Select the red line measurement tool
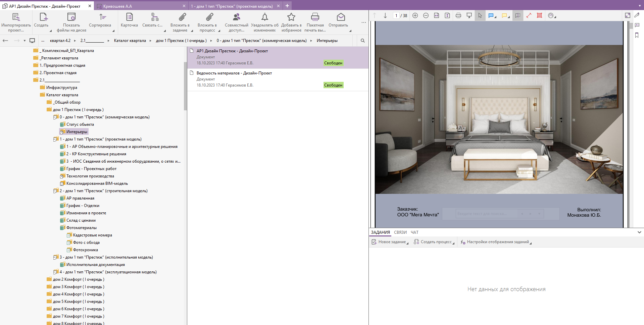The image size is (644, 325). [529, 16]
